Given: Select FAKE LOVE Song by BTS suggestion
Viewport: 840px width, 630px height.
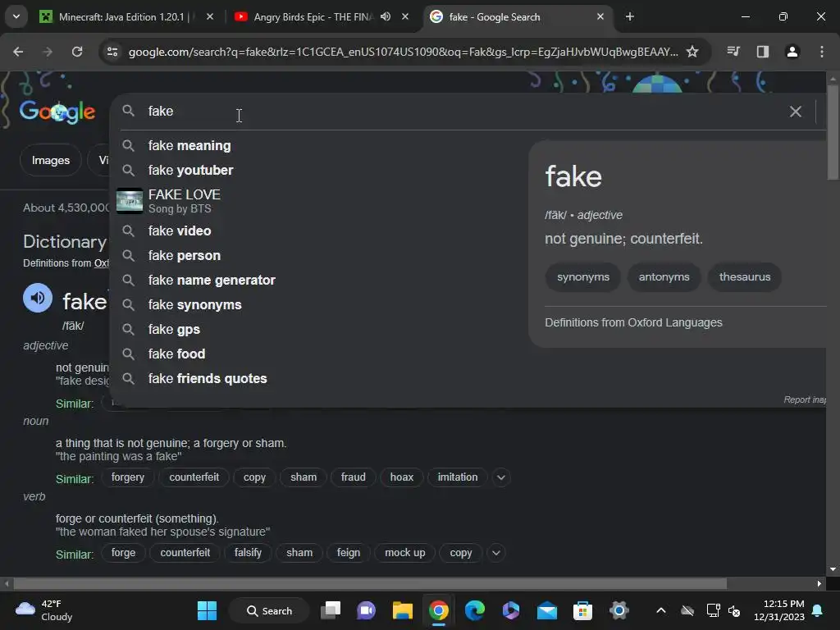Looking at the screenshot, I should (x=184, y=201).
